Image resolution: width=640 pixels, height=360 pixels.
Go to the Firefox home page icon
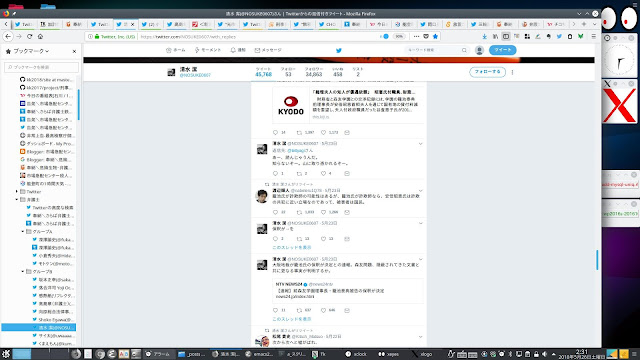click(x=40, y=36)
